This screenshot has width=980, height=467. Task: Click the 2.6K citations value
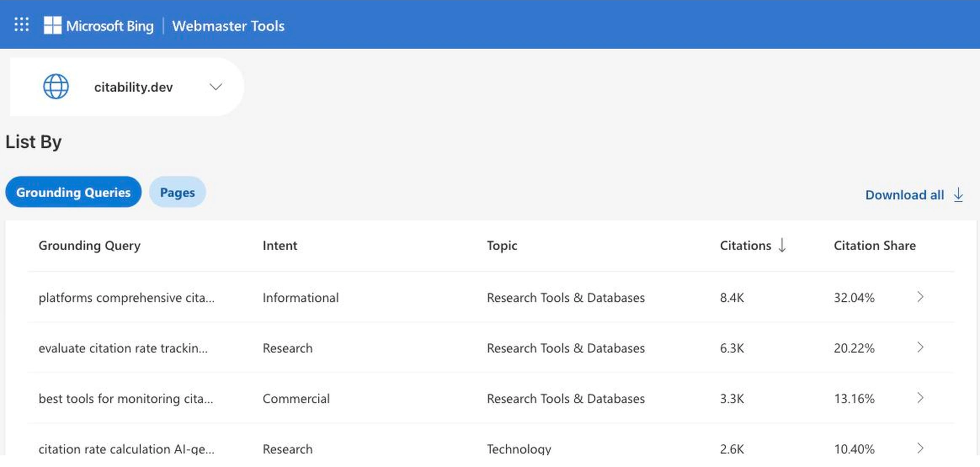(732, 449)
